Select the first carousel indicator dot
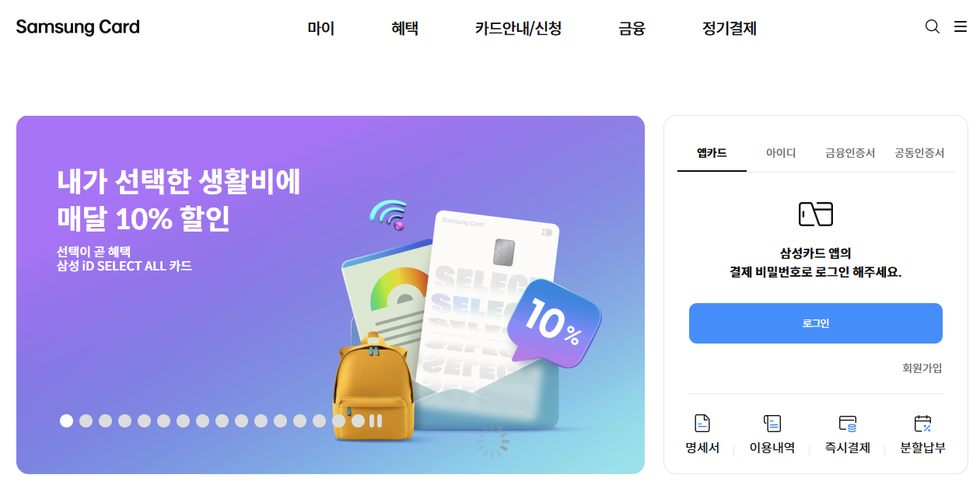 [x=67, y=420]
